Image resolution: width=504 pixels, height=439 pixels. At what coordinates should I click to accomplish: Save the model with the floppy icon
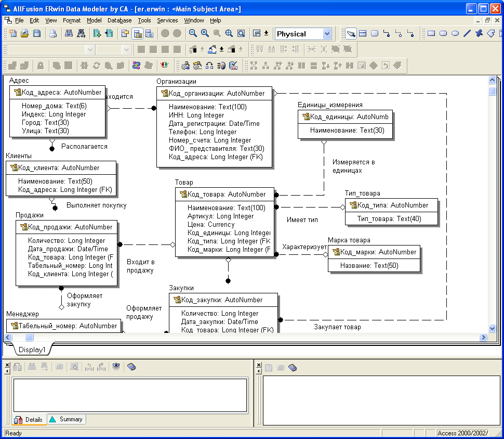(37, 33)
